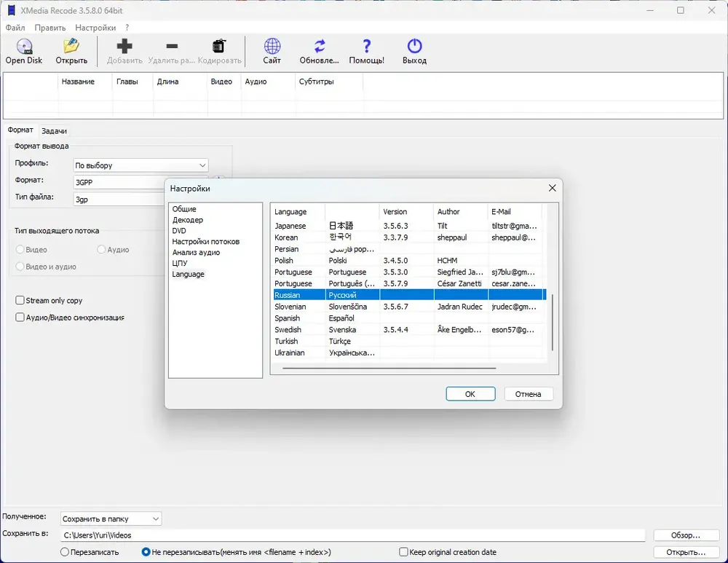The height and width of the screenshot is (563, 728).
Task: Click the Выход power icon
Action: tap(415, 46)
